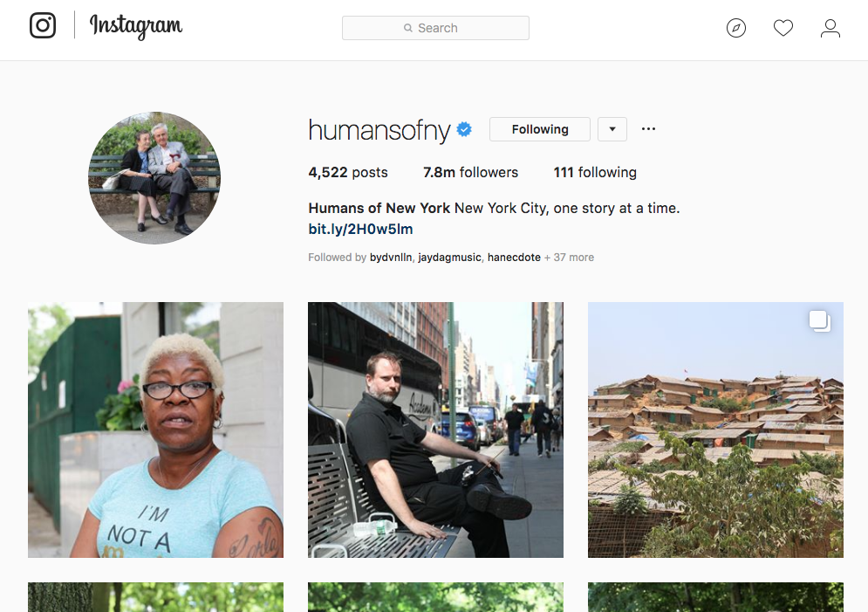The width and height of the screenshot is (868, 612).
Task: Click into the Search field
Action: tap(435, 28)
